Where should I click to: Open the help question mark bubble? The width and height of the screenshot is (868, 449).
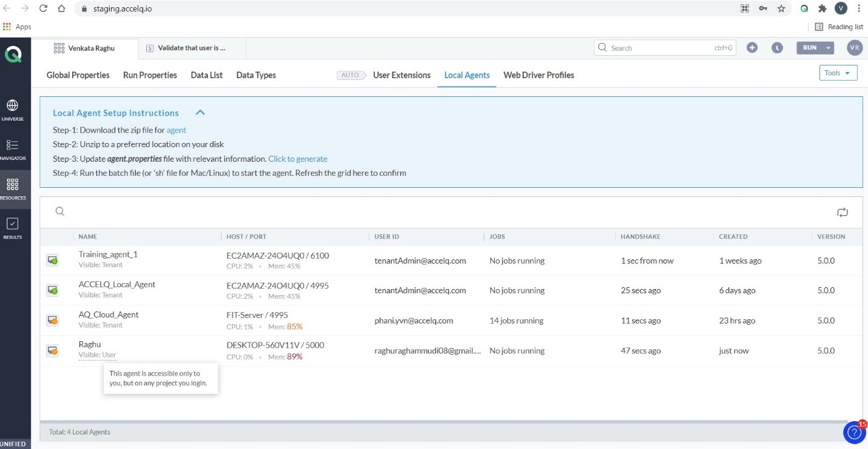point(854,433)
